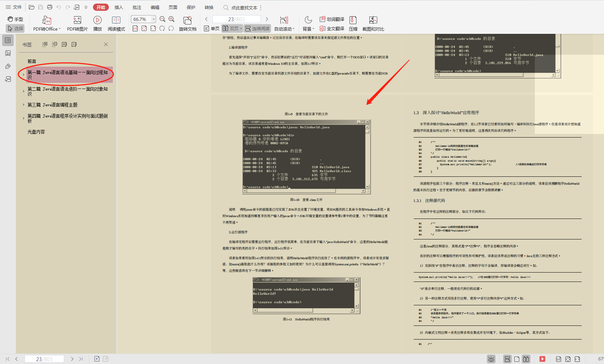Image resolution: width=604 pixels, height=364 pixels.
Task: Open a file with the folder icon
Action: coord(31,7)
